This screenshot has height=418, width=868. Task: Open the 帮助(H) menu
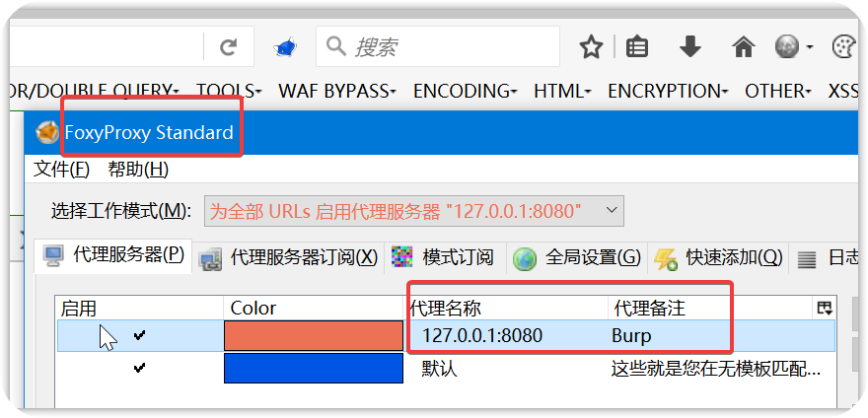[138, 170]
